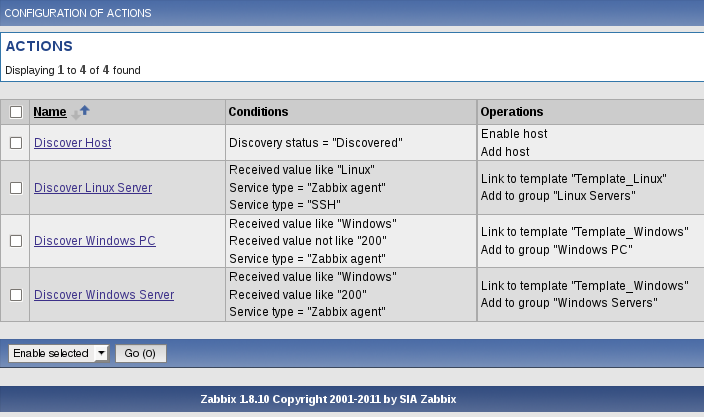Screen dimensions: 704x417
Task: Open the Discover Windows PC action
Action: 94,241
